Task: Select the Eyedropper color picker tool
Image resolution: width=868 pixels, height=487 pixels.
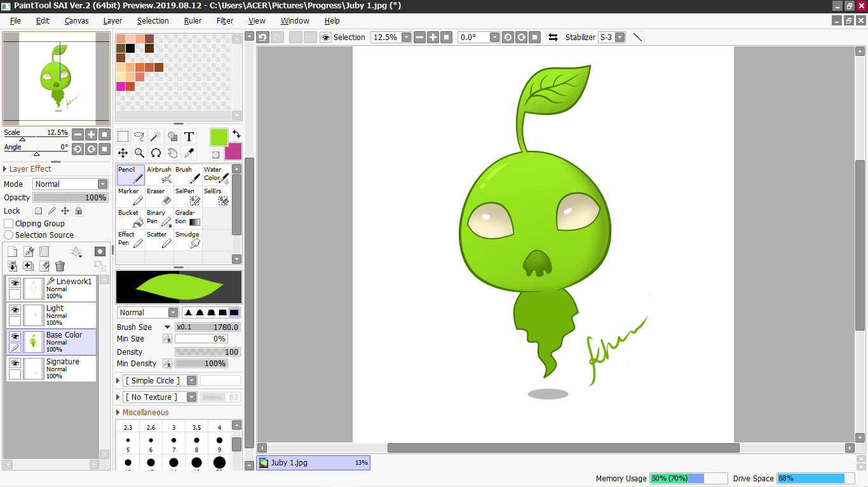Action: (x=189, y=153)
